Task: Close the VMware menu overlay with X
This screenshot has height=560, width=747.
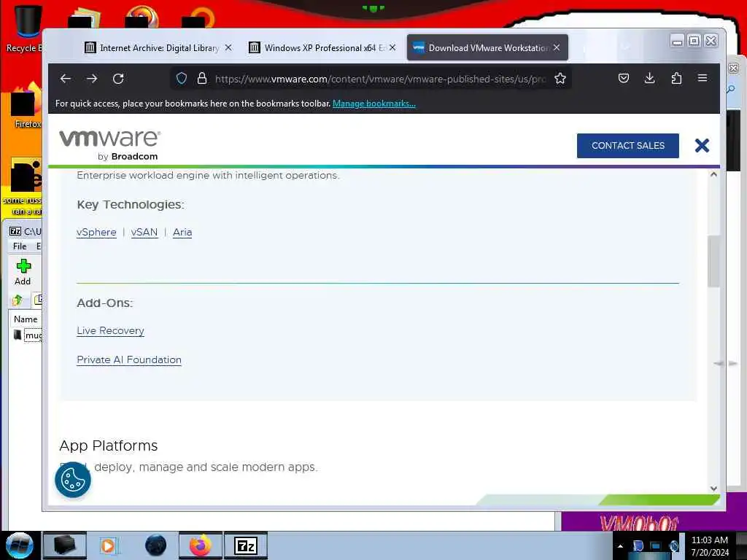Action: pyautogui.click(x=702, y=145)
